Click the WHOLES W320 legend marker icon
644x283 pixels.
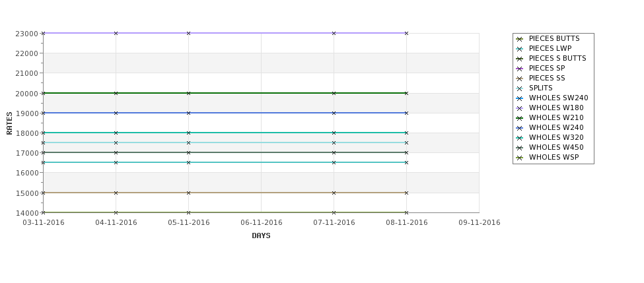pos(520,138)
